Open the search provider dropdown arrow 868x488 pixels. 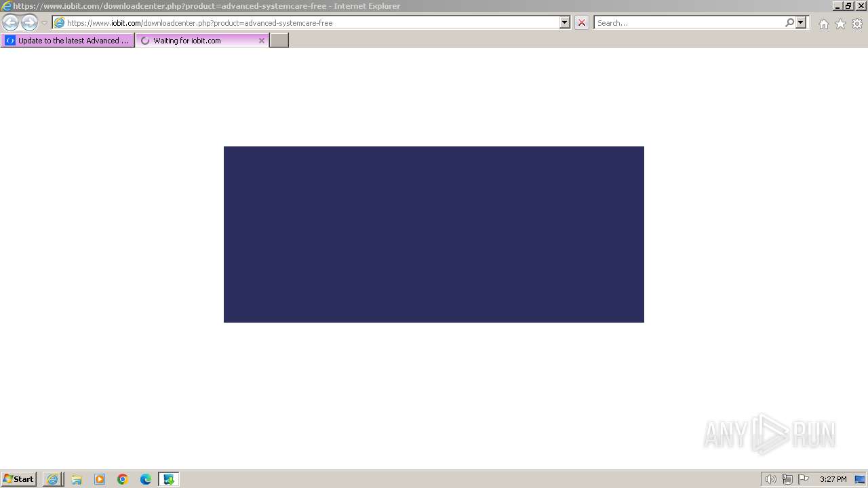(x=801, y=22)
